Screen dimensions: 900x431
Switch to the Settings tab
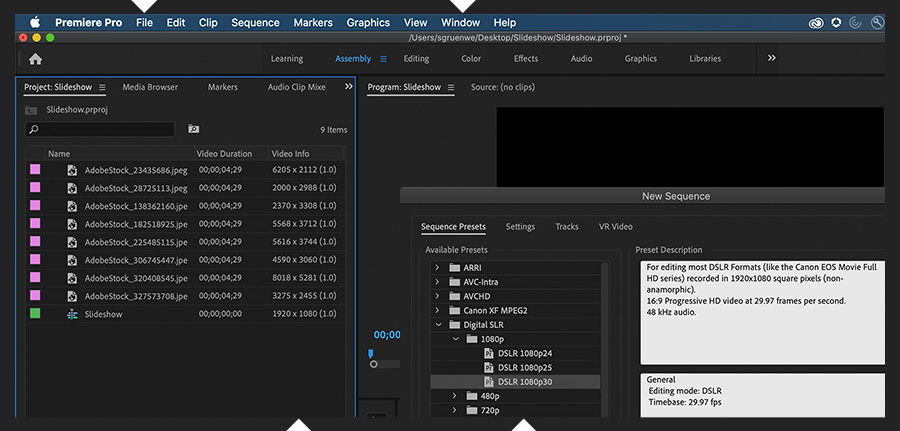[x=520, y=227]
